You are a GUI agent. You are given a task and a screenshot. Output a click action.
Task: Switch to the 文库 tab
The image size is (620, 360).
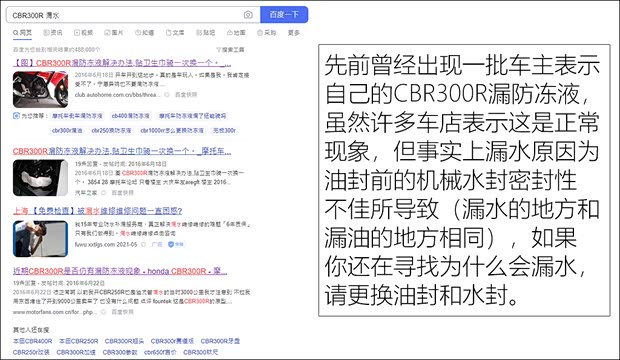(x=175, y=33)
